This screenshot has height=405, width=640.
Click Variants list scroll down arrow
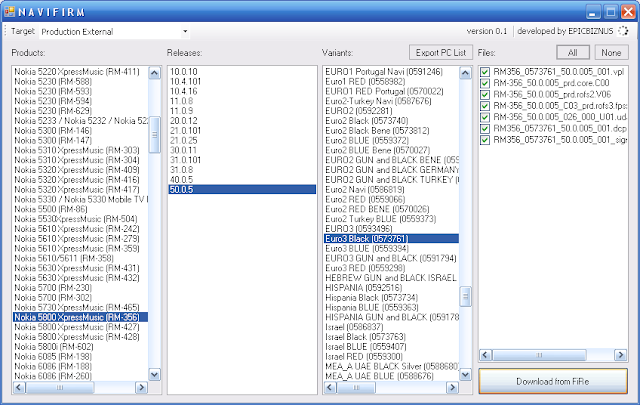[465, 374]
